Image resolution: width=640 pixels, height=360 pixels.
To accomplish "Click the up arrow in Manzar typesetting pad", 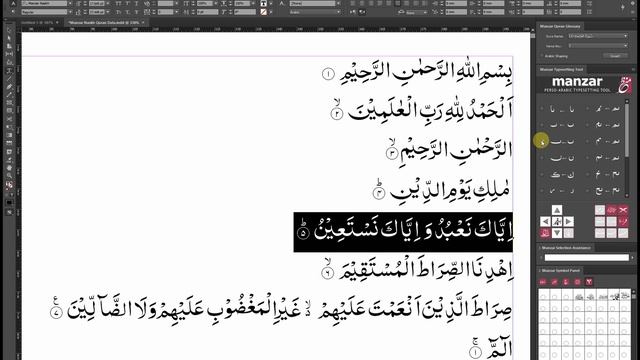I will 557,210.
